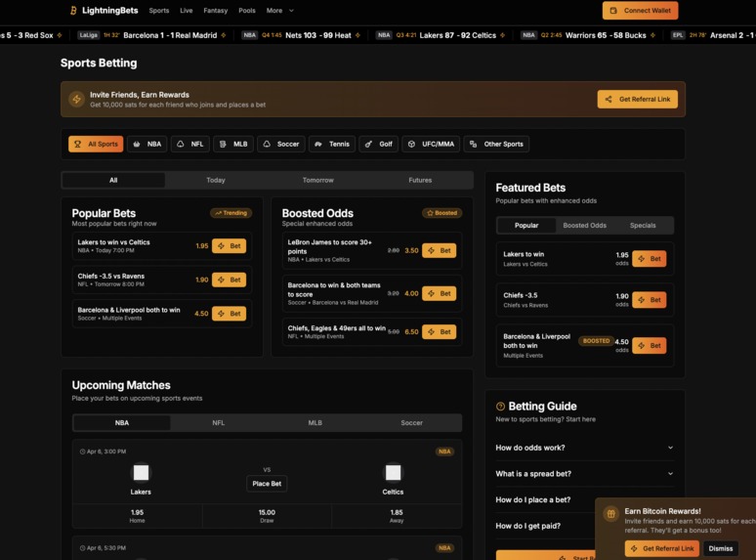
Task: Toggle the Tennis sport filter chip
Action: (x=332, y=144)
